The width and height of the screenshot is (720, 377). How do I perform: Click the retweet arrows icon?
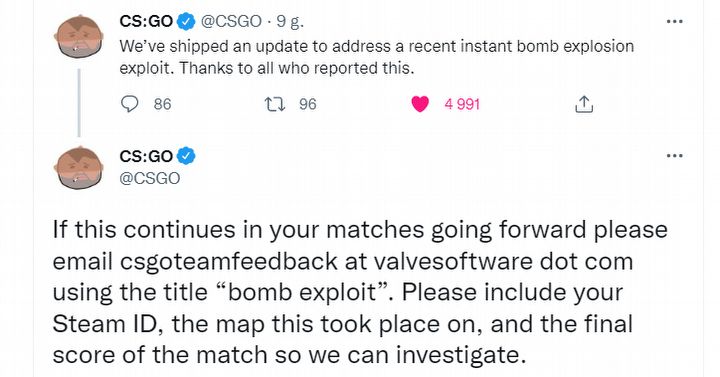point(275,104)
